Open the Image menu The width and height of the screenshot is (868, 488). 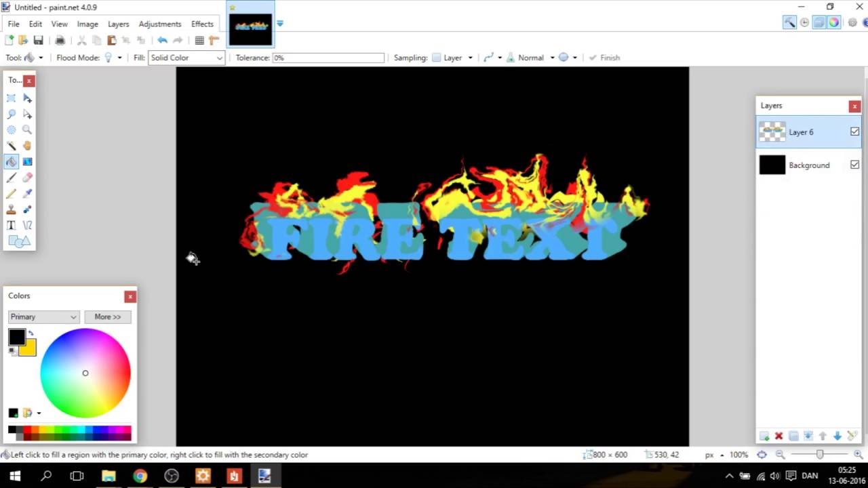point(87,24)
